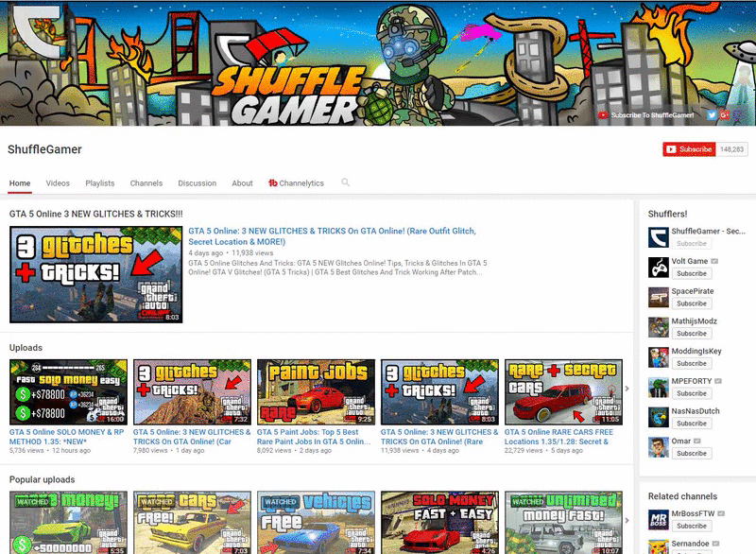756x554 pixels.
Task: Open the Channels tab
Action: (146, 183)
